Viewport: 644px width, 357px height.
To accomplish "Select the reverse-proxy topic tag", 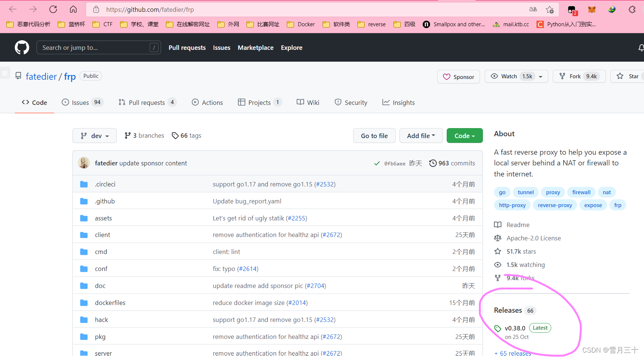I will click(x=555, y=205).
